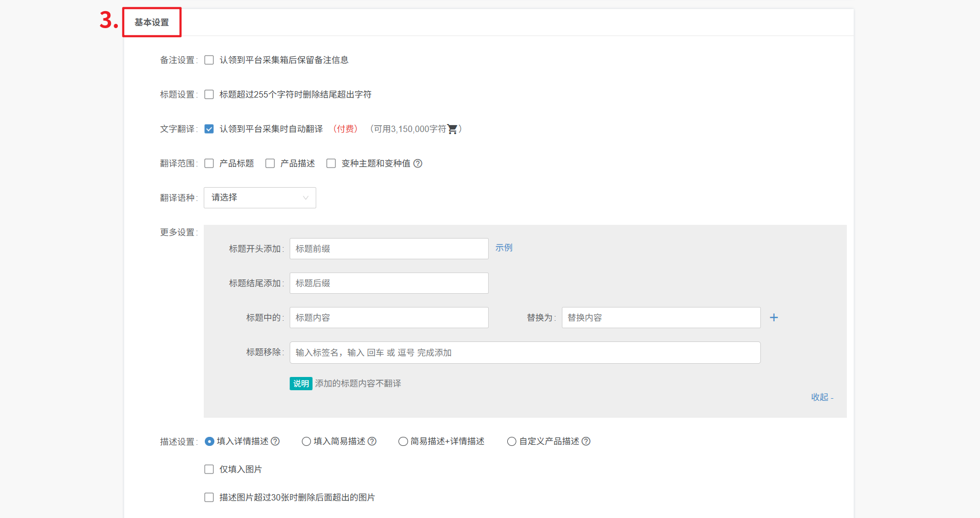Select the 简易描述+详情描述 radio option

403,441
